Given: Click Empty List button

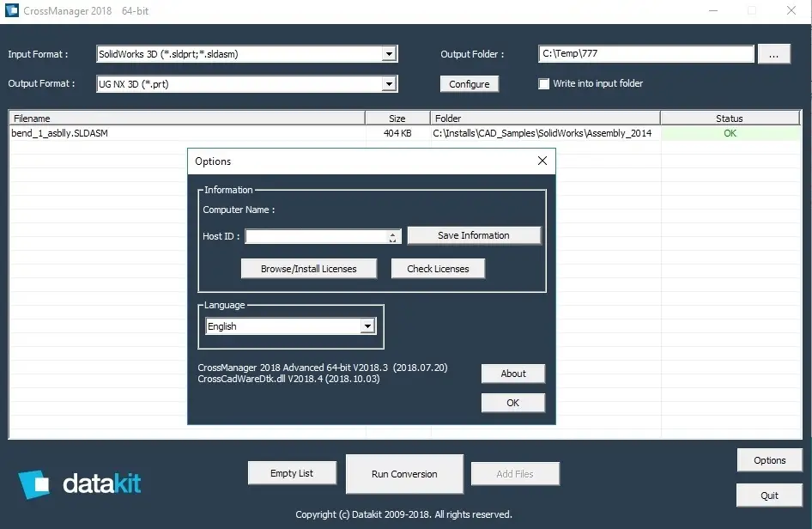Looking at the screenshot, I should tap(292, 473).
